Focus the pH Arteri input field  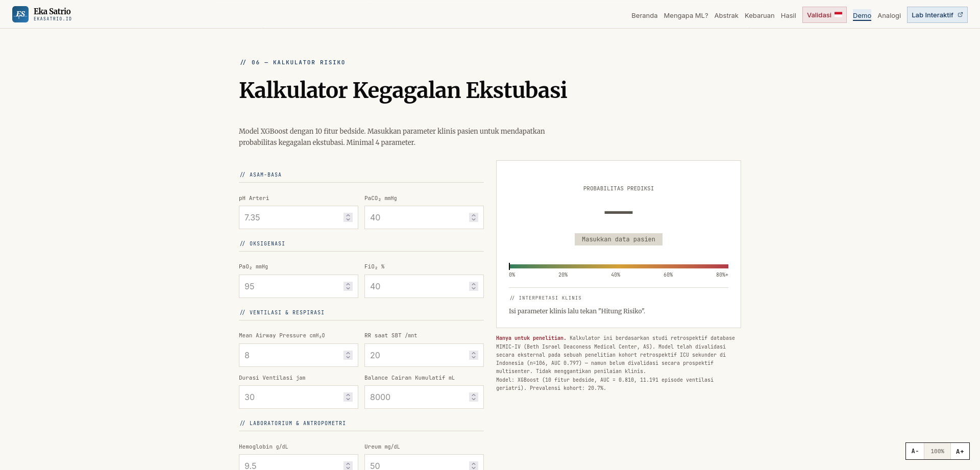(299, 217)
